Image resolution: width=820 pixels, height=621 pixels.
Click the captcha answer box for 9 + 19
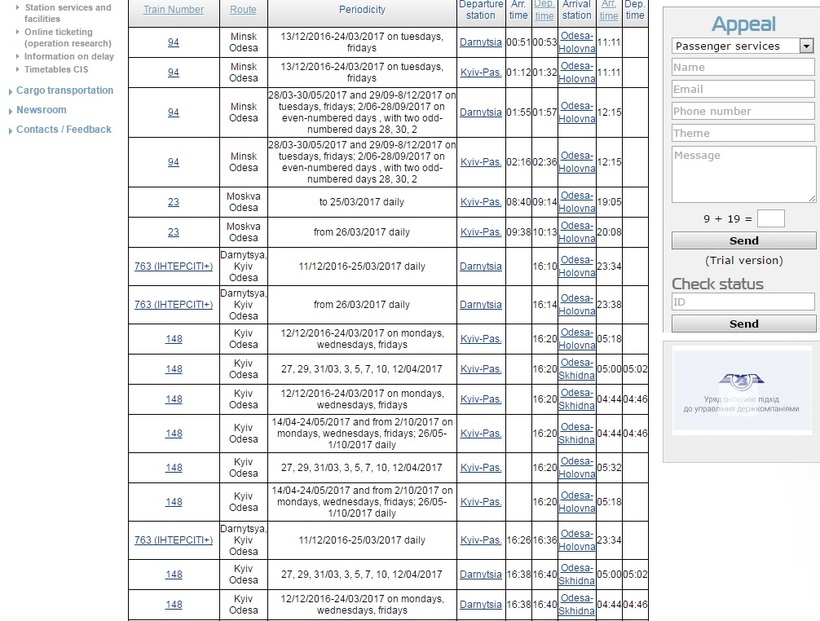click(771, 218)
